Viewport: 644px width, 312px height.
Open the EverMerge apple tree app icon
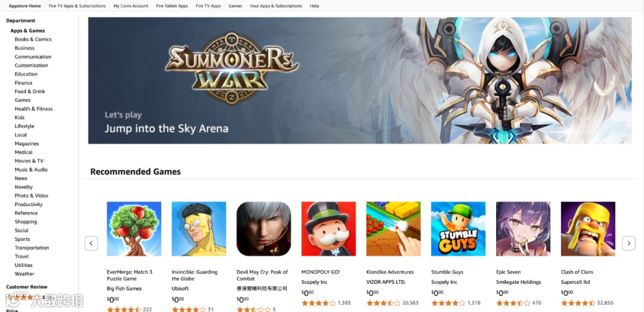pyautogui.click(x=134, y=229)
